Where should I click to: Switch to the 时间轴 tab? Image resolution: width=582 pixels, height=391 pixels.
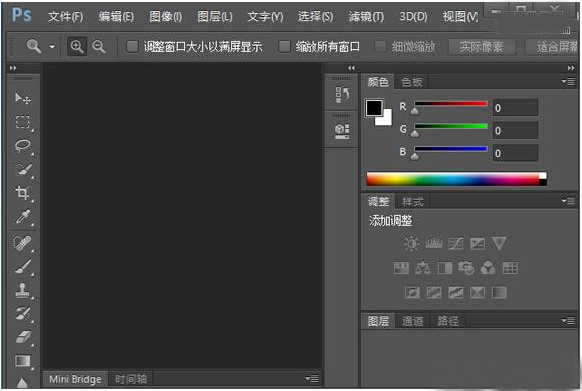click(131, 379)
